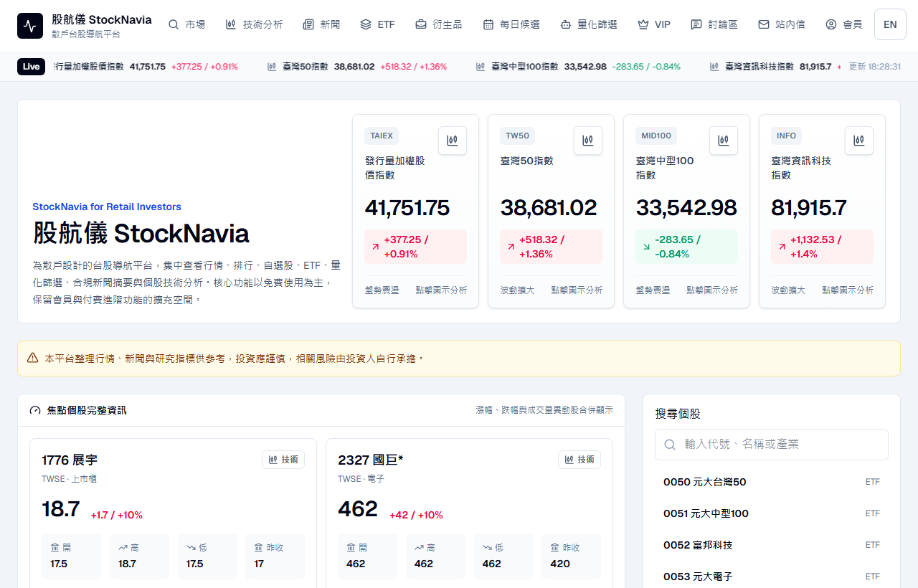Click 點擊圖示分析 under the TW50 card

(577, 290)
